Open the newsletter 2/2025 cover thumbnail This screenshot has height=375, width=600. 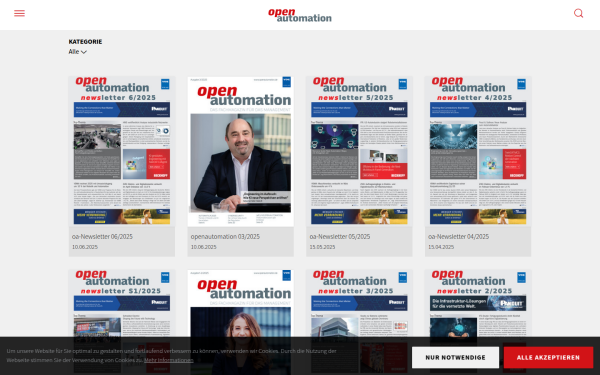(478, 303)
